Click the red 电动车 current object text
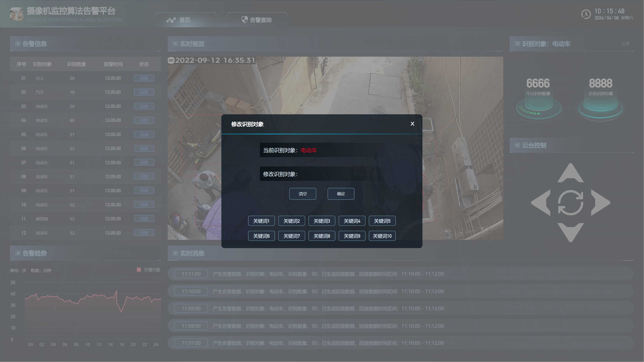This screenshot has width=644, height=362. [309, 150]
